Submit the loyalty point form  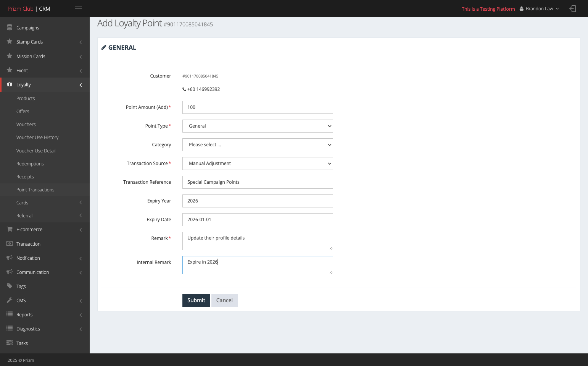(x=196, y=300)
